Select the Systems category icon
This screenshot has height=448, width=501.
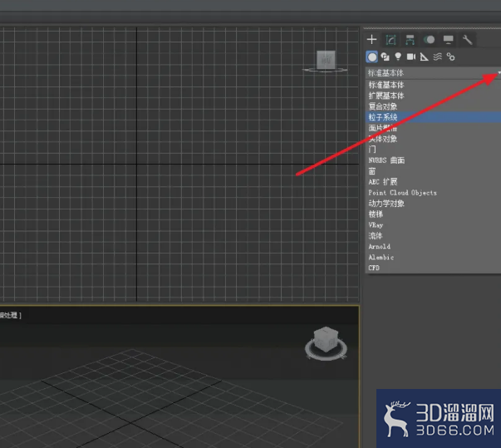450,57
